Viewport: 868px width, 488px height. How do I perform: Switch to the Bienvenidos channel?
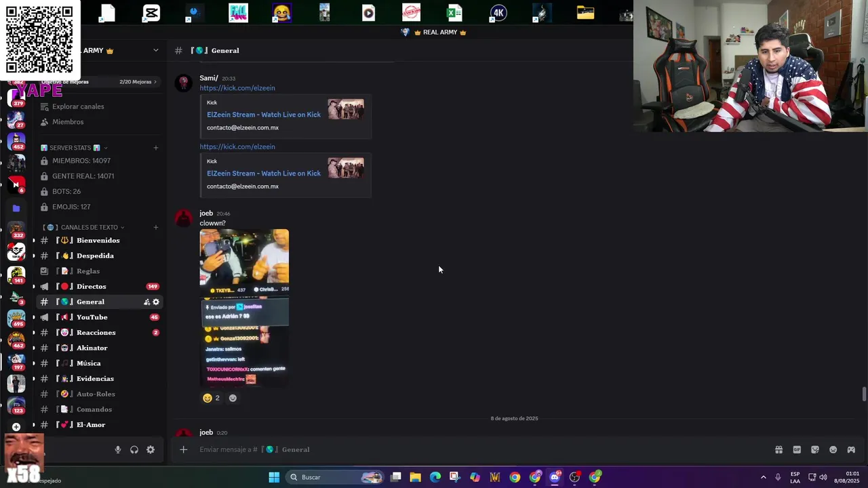tap(98, 240)
